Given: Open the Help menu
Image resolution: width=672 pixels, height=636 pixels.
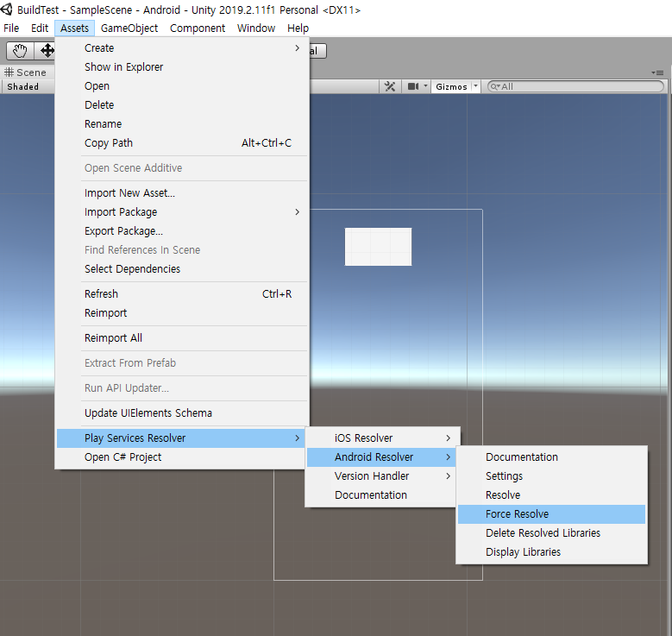Looking at the screenshot, I should pos(298,28).
